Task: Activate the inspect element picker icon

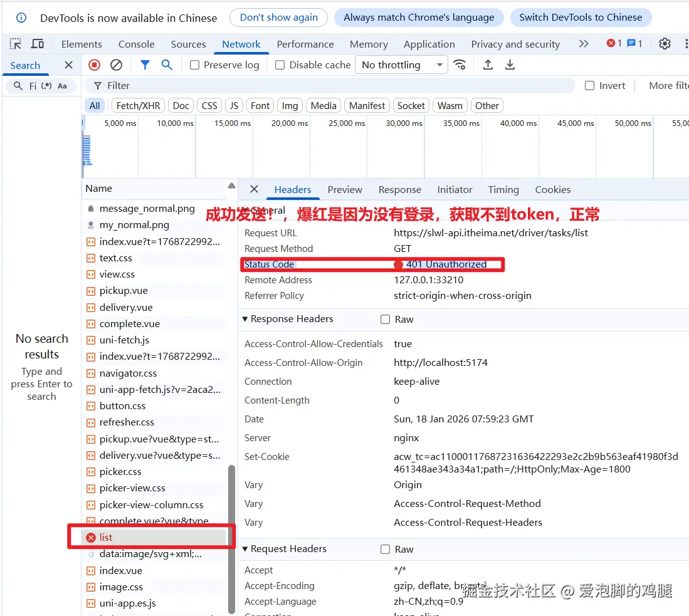Action: 16,44
